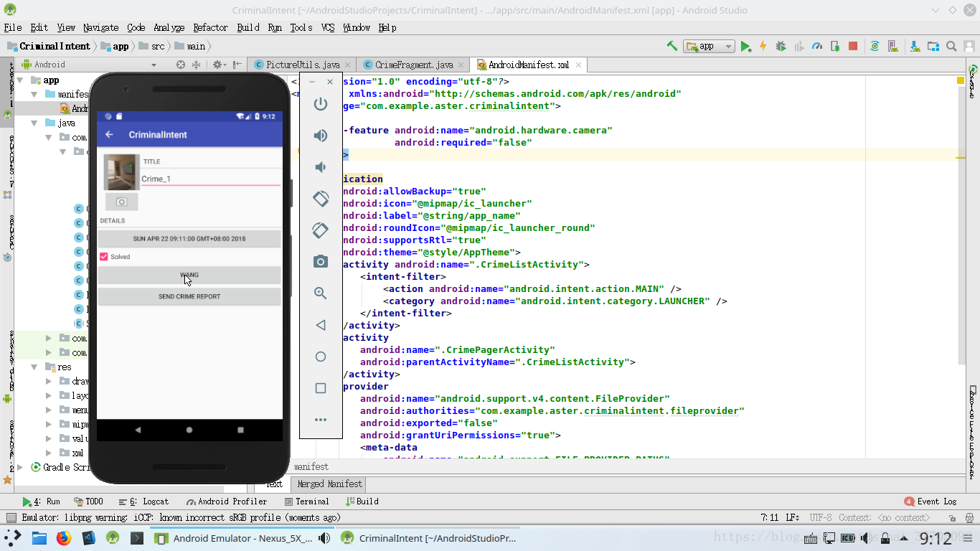Expand the Gradle Scripts node
Image resolution: width=980 pixels, height=551 pixels.
coord(21,468)
